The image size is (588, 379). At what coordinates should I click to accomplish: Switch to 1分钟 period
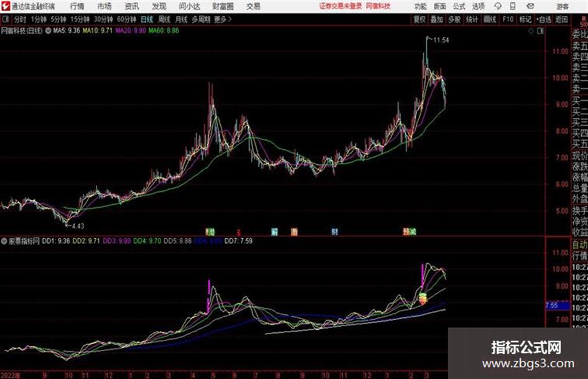(39, 19)
